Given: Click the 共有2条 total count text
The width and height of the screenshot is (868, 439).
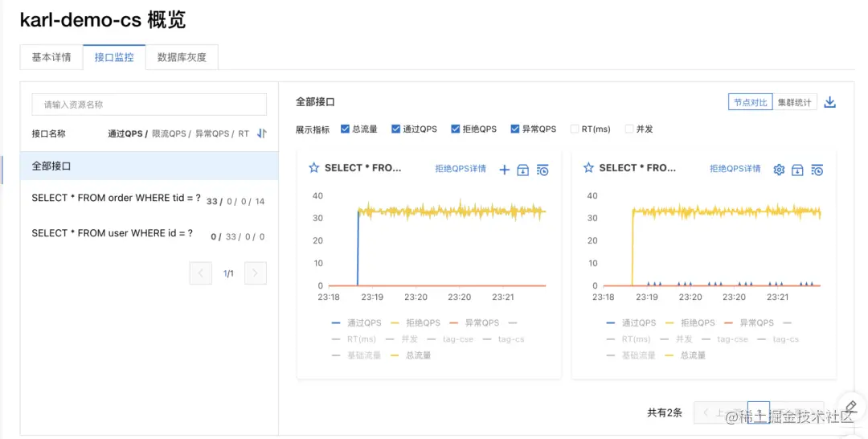Looking at the screenshot, I should coord(665,412).
